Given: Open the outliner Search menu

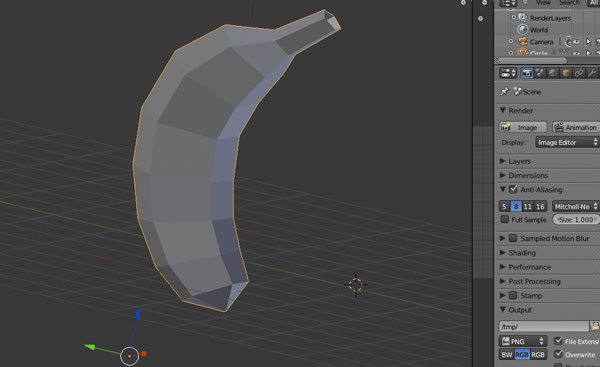Looking at the screenshot, I should tap(569, 3).
